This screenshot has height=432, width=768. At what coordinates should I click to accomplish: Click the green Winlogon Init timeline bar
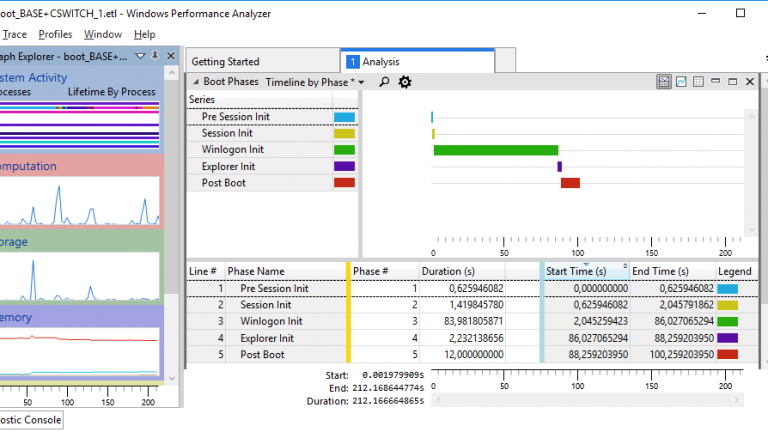[x=496, y=150]
